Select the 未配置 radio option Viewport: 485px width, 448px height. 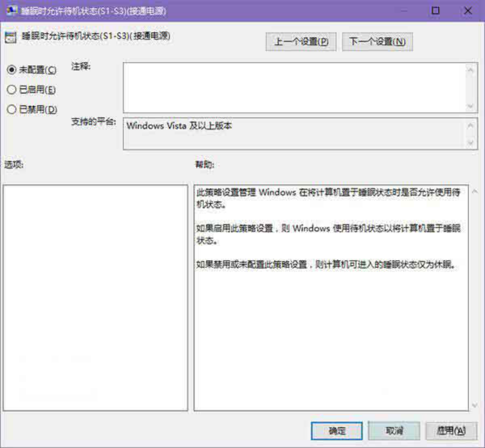[11, 70]
